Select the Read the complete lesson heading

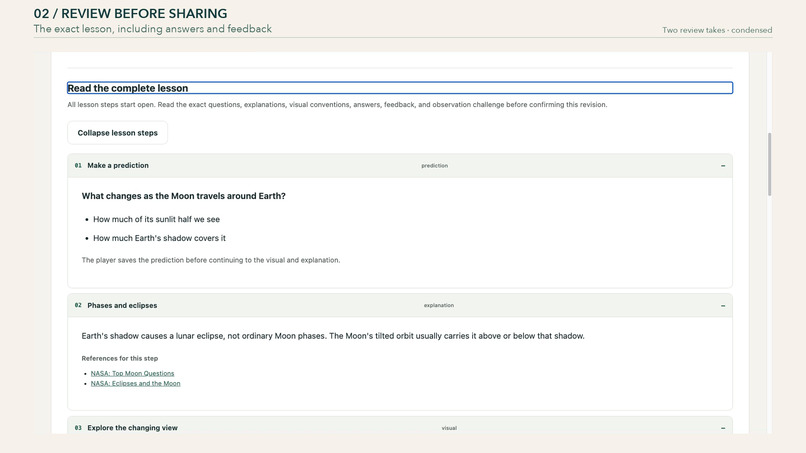[x=400, y=88]
